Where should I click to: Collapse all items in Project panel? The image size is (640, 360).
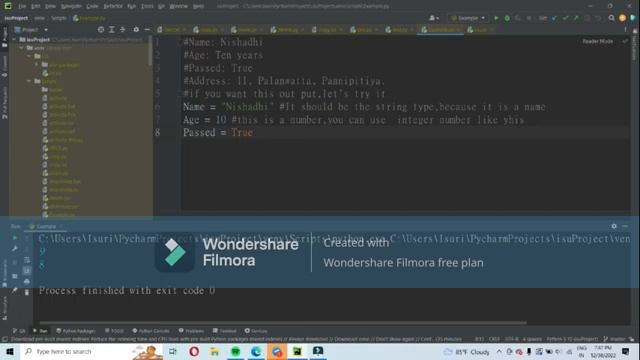coord(122,29)
